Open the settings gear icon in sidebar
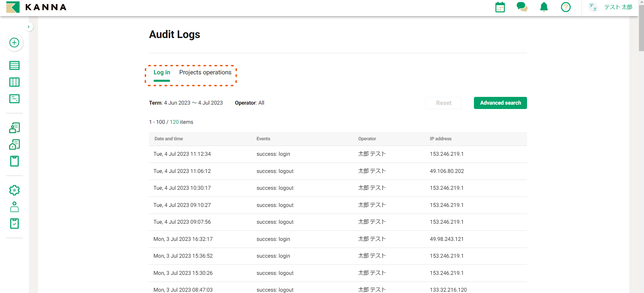The image size is (644, 293). point(14,190)
